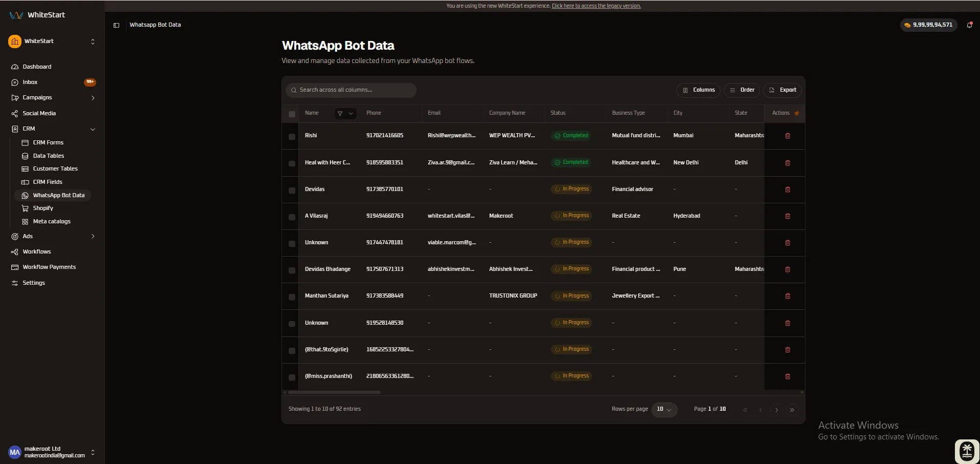Check the Rishi row checkbox

click(292, 137)
